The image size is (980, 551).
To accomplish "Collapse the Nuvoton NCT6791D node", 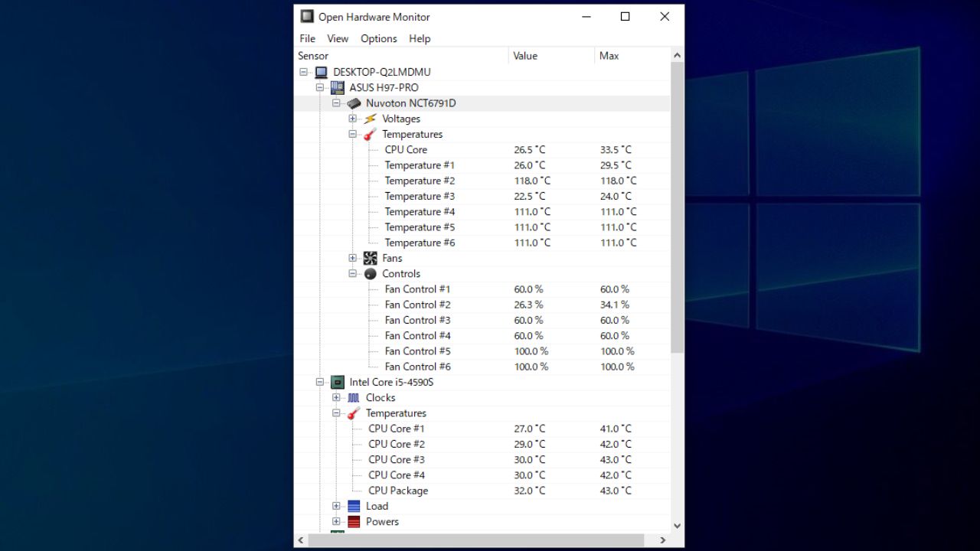I will click(x=336, y=103).
